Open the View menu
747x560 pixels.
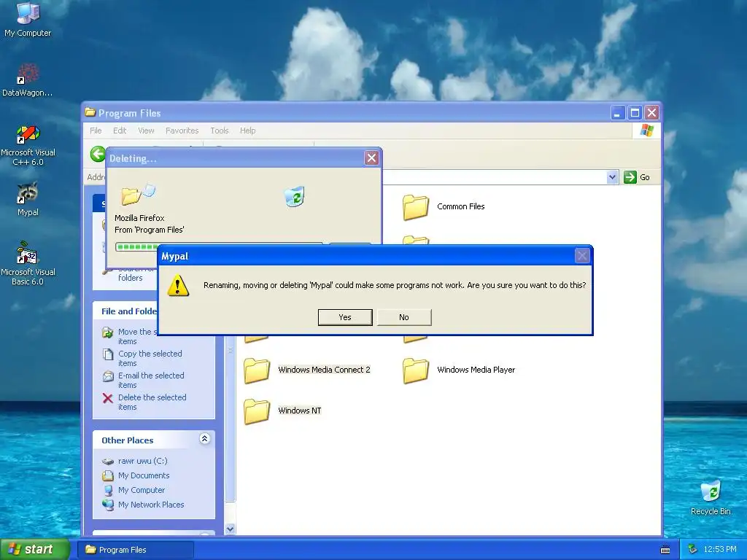(x=146, y=131)
